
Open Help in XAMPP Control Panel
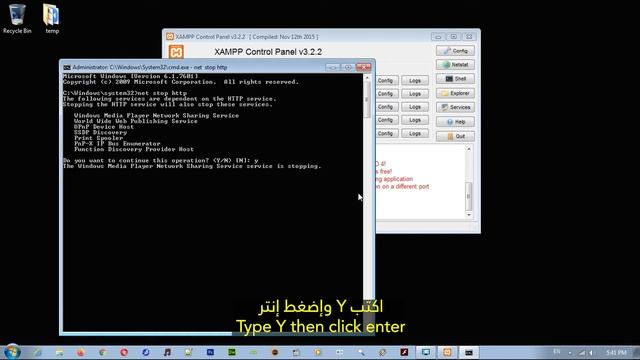point(455,122)
